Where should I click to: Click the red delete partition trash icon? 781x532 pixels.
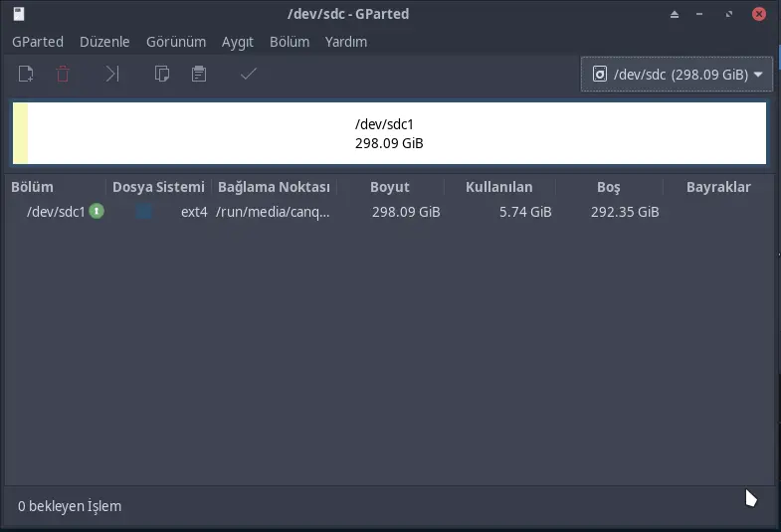(x=63, y=75)
